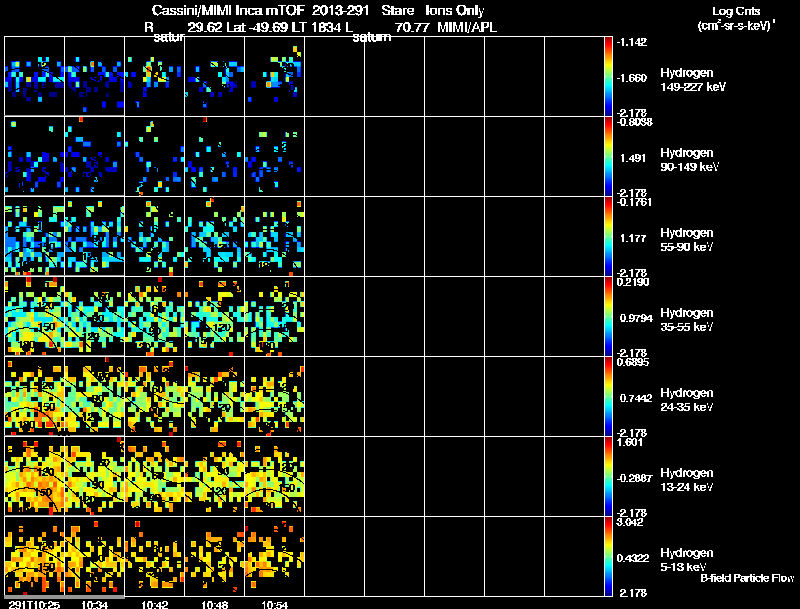This screenshot has width=800, height=609.
Task: Select the 'Hydrogen 5-13 keV' label
Action: (x=687, y=560)
